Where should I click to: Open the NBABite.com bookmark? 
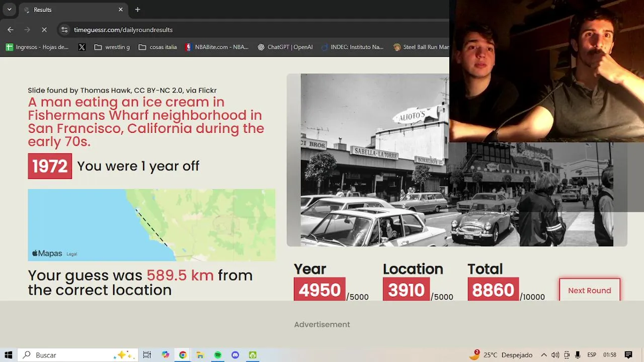pyautogui.click(x=217, y=47)
